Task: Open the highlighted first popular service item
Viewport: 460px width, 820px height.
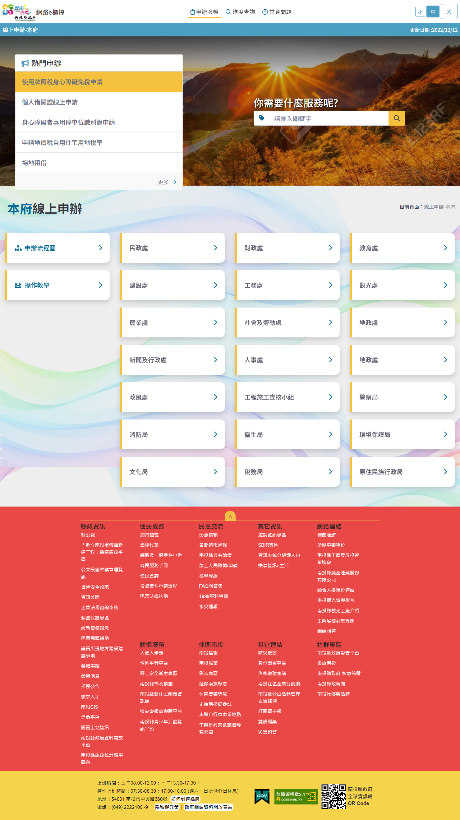Action: pyautogui.click(x=99, y=82)
